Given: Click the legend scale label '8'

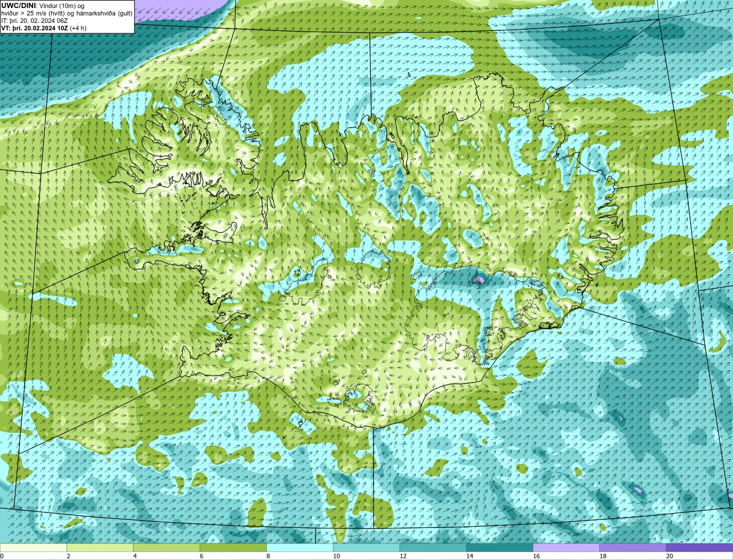Looking at the screenshot, I should [268, 556].
